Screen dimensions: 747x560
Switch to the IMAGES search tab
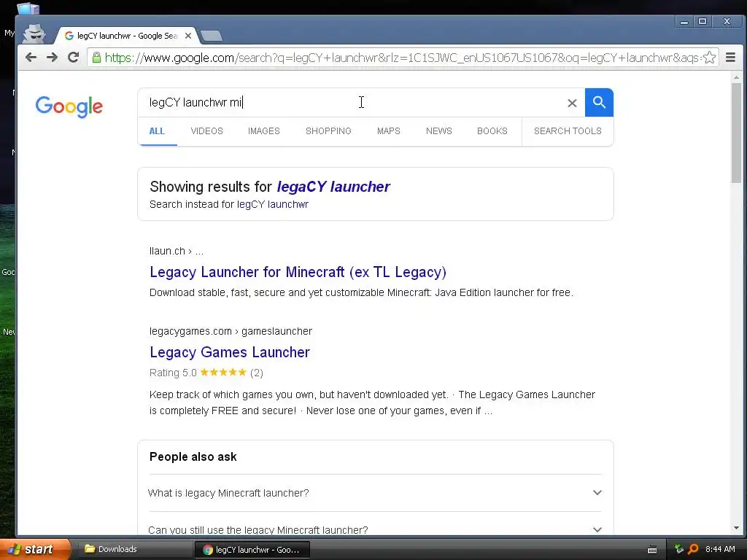pos(263,131)
